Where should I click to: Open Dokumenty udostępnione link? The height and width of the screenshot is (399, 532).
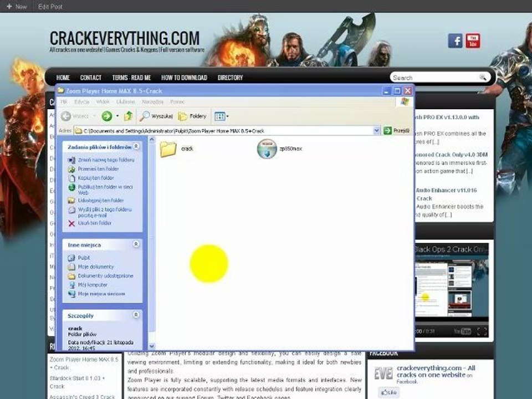[105, 276]
